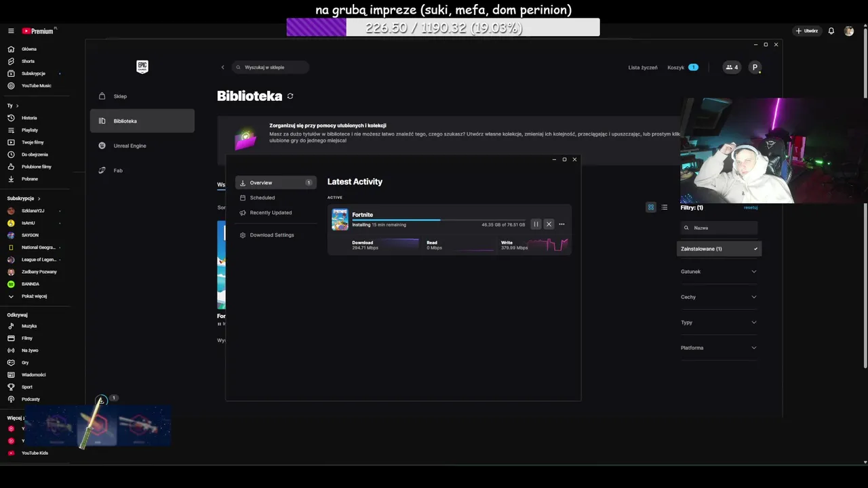Switch library to grid view
Image resolution: width=868 pixels, height=488 pixels.
(x=651, y=207)
